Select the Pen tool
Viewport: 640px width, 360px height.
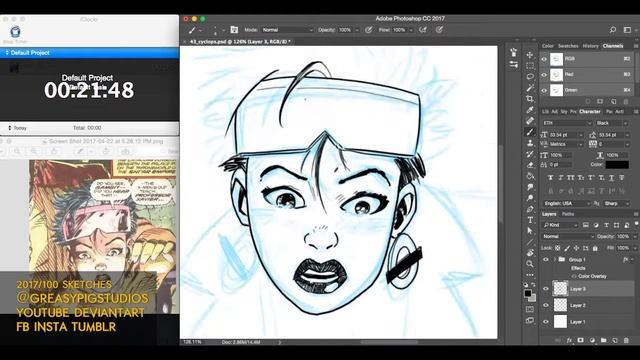click(530, 209)
